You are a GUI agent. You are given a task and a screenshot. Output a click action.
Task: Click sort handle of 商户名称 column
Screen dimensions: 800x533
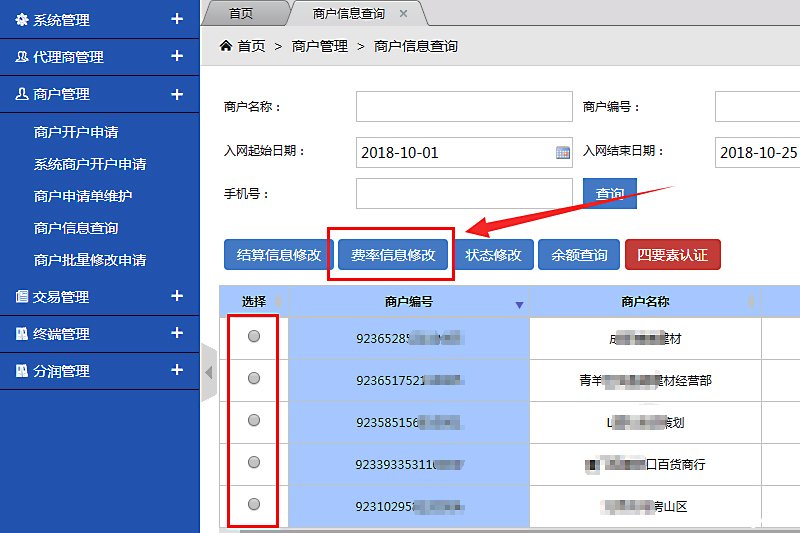751,301
